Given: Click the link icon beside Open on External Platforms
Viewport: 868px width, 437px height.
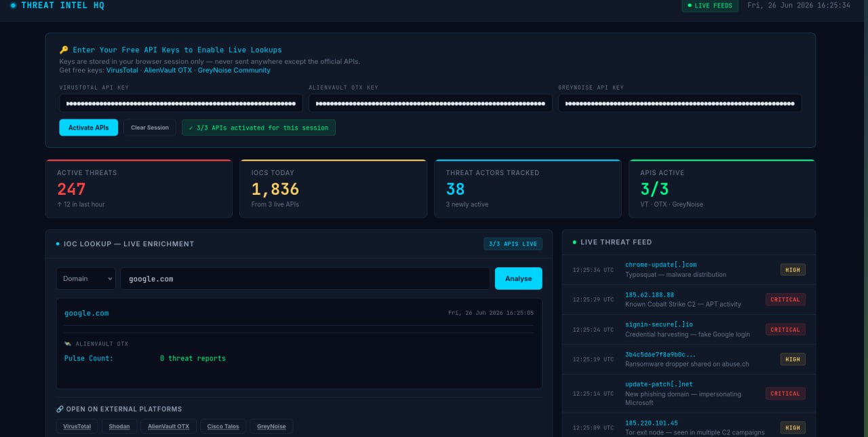Looking at the screenshot, I should tap(60, 409).
